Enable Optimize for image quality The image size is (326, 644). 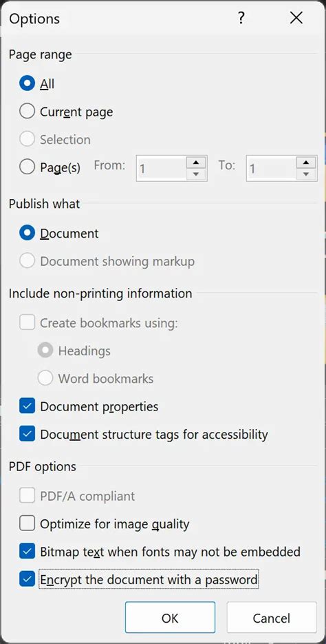27,523
